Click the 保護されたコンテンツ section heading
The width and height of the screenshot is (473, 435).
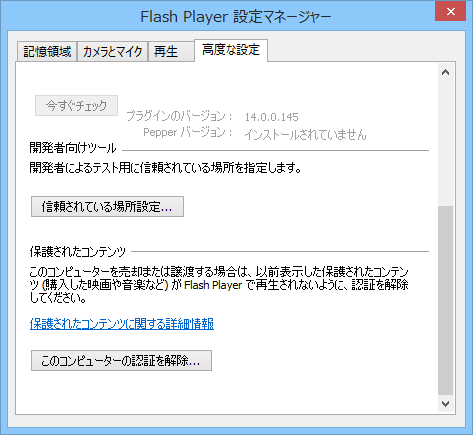point(77,252)
